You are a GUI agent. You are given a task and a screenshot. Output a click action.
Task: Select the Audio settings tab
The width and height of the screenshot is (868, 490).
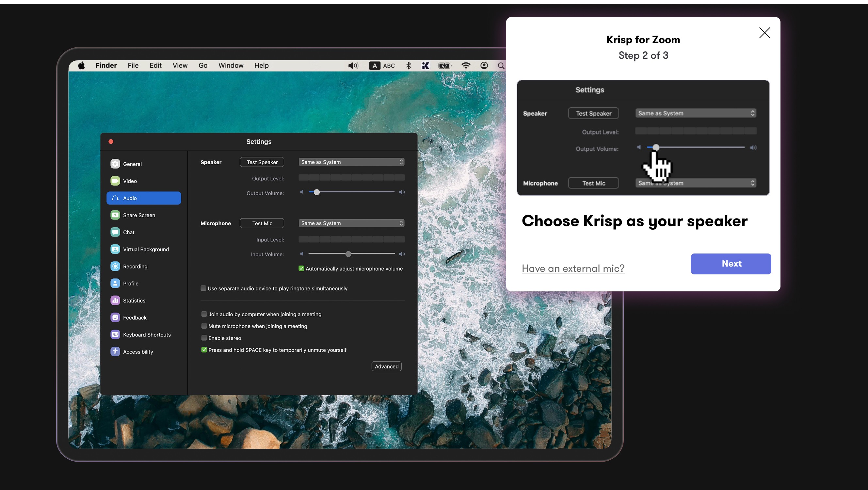point(144,198)
